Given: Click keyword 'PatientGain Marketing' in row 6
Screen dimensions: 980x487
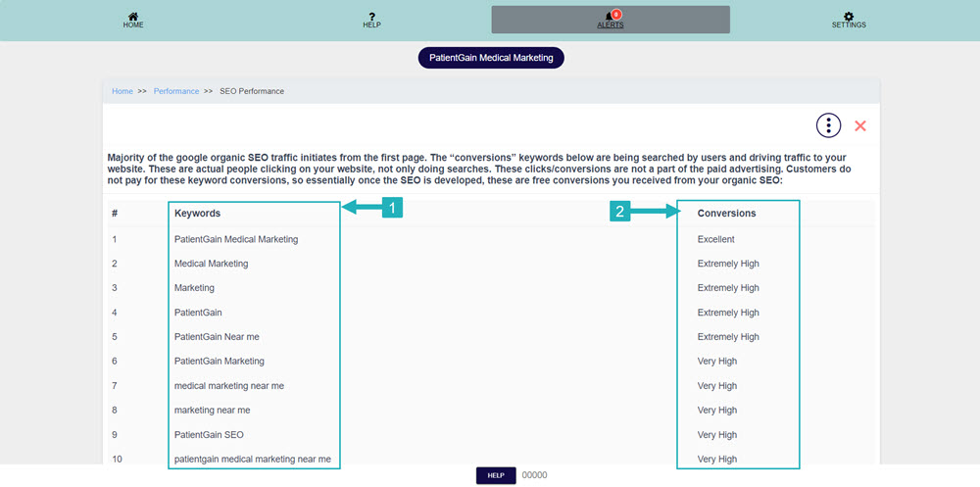Looking at the screenshot, I should [220, 361].
